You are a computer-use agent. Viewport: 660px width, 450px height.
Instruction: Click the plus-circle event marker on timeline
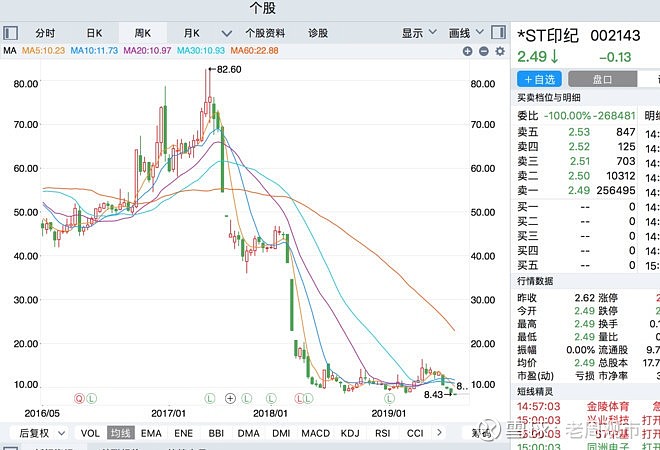point(230,398)
